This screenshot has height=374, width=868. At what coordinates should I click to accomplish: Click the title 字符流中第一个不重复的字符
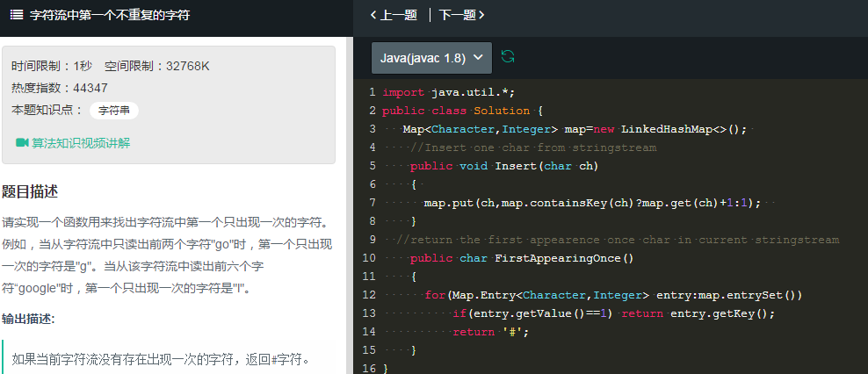(x=110, y=15)
